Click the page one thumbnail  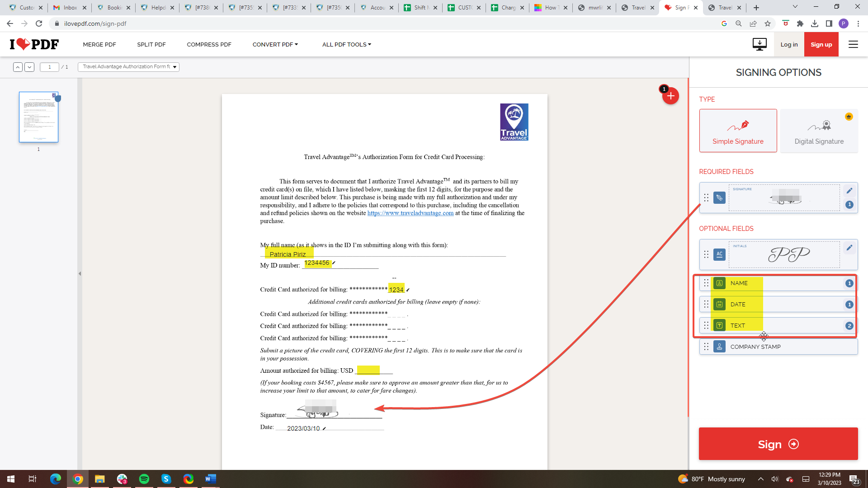coord(38,117)
